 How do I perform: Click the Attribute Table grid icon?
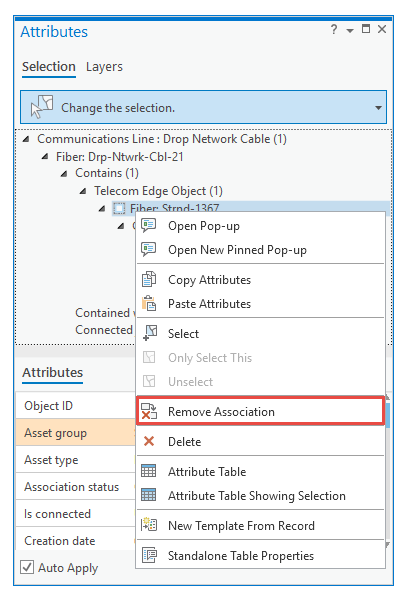pyautogui.click(x=148, y=471)
